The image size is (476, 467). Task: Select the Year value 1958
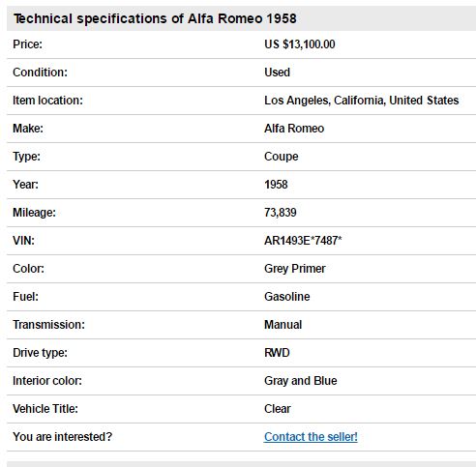coord(276,185)
